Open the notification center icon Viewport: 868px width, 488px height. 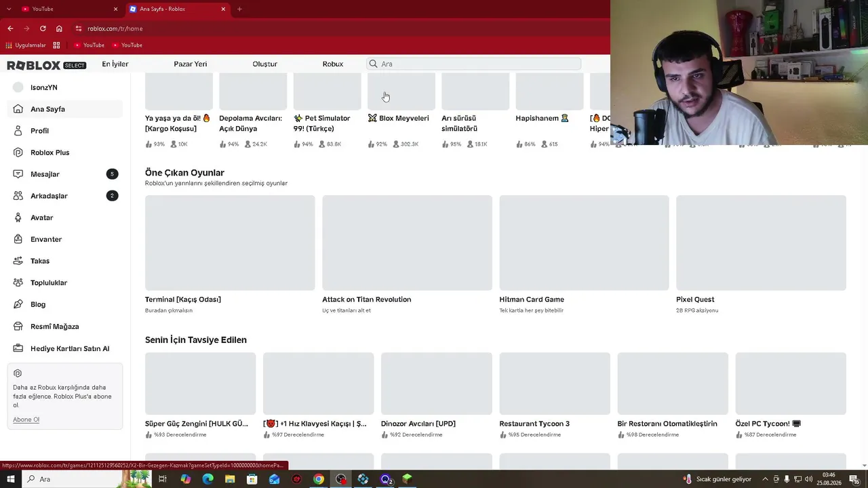(855, 479)
